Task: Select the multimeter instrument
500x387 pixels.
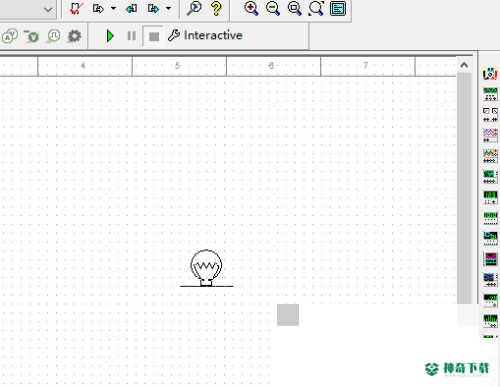Action: tap(490, 73)
